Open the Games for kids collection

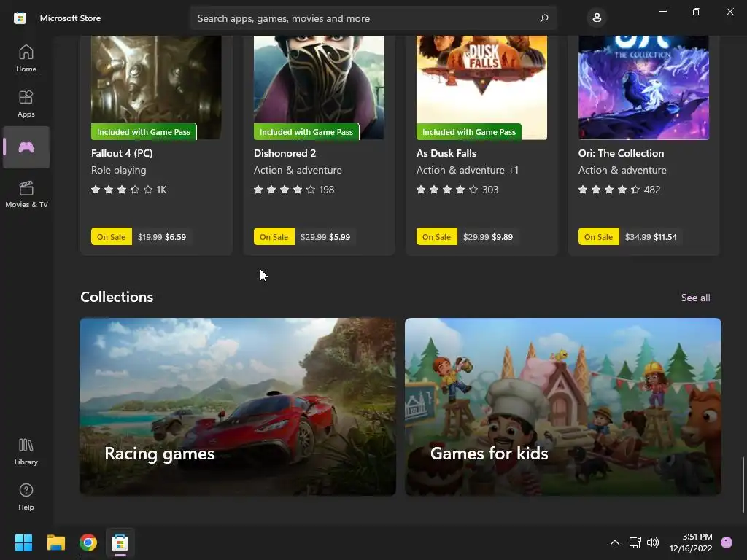click(x=563, y=407)
